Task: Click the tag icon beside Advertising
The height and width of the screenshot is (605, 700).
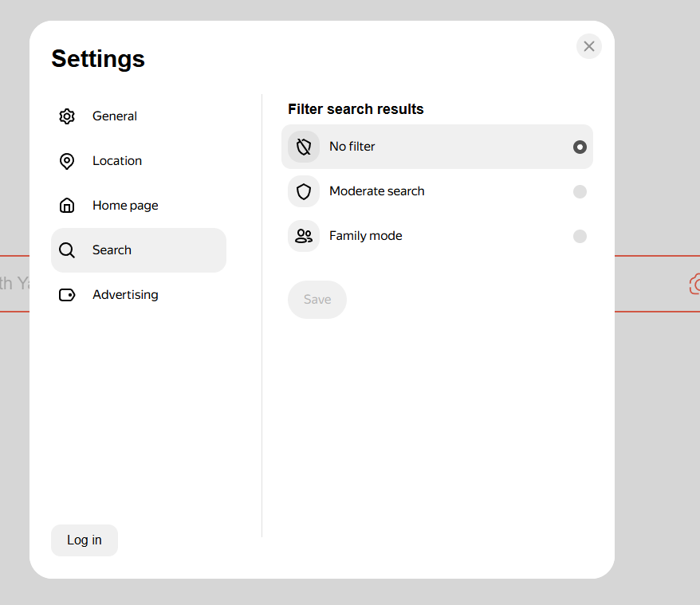Action: click(67, 295)
